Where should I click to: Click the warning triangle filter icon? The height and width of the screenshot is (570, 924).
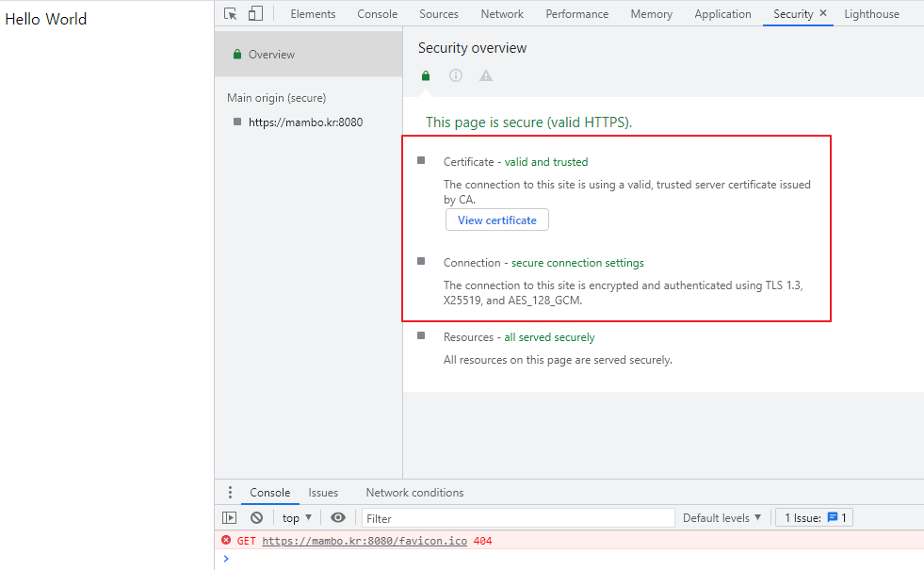coord(486,76)
